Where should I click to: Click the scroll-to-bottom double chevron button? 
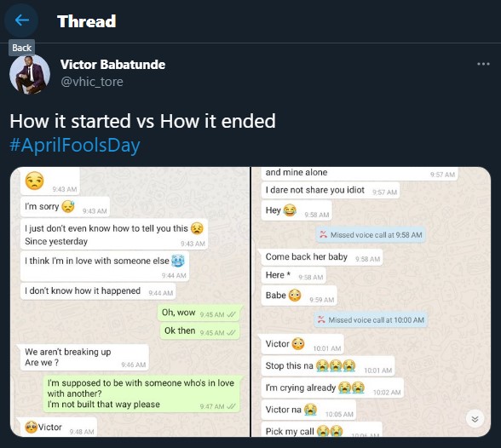475,419
